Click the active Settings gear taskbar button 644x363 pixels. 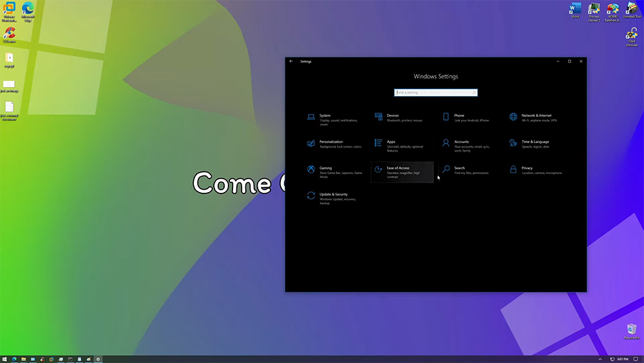tap(98, 359)
